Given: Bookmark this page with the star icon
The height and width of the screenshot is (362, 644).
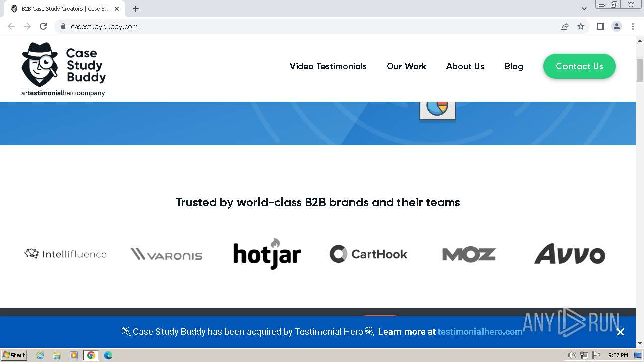Looking at the screenshot, I should tap(581, 26).
